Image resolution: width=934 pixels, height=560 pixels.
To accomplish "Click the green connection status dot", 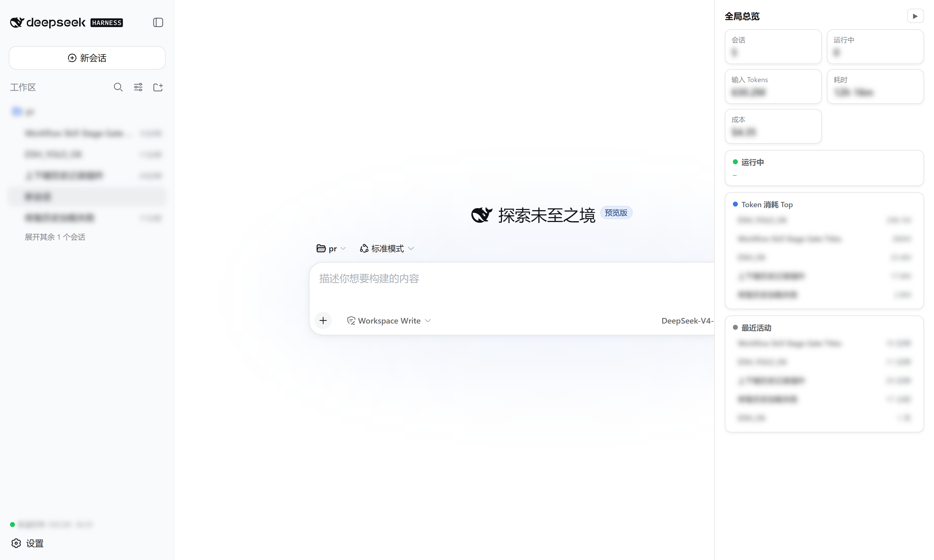I will pyautogui.click(x=12, y=524).
